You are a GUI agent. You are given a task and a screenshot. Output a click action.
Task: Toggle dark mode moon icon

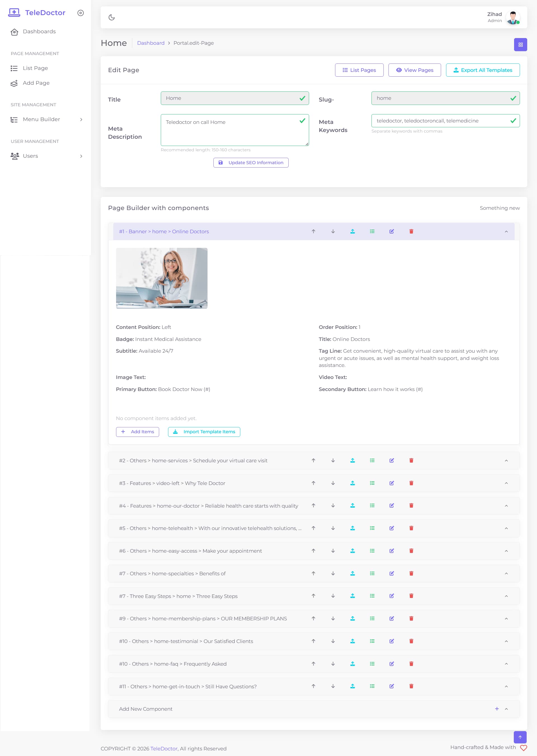pyautogui.click(x=112, y=17)
